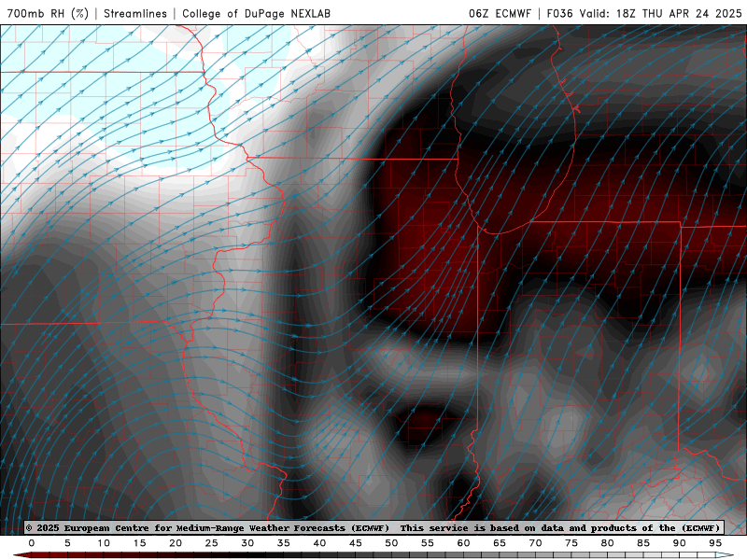Click the colorbar label "45"
The height and width of the screenshot is (560, 747).
[x=356, y=543]
